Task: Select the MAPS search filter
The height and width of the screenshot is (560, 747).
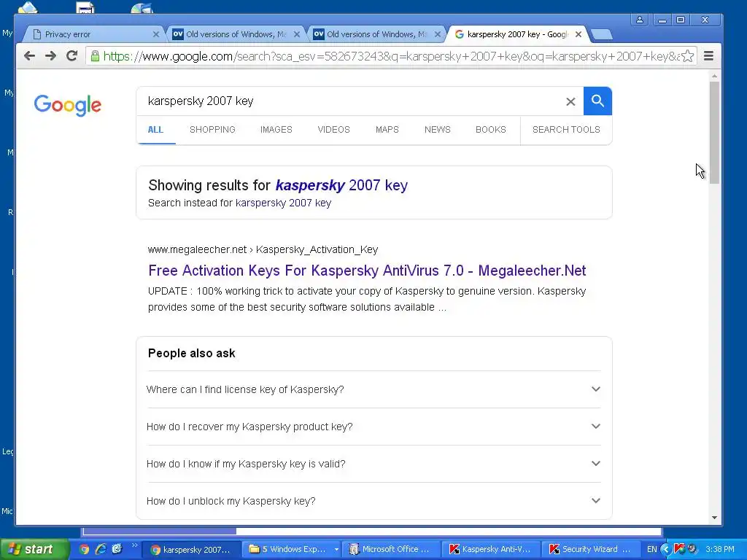Action: (x=387, y=130)
